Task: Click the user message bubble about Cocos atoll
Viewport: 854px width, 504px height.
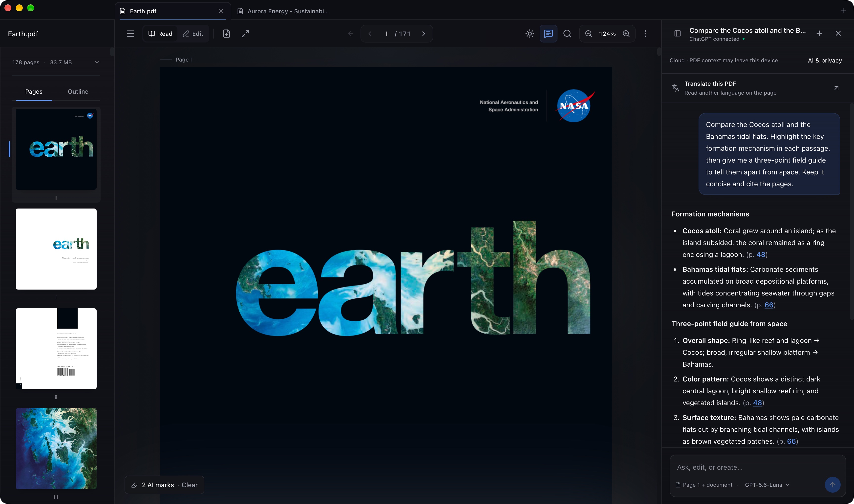Action: click(x=769, y=154)
